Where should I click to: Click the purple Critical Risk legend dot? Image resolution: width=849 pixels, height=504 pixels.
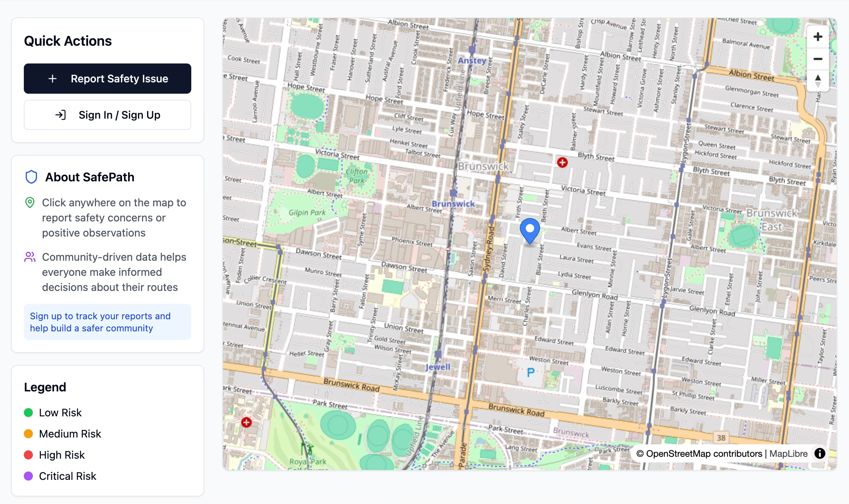pyautogui.click(x=28, y=476)
